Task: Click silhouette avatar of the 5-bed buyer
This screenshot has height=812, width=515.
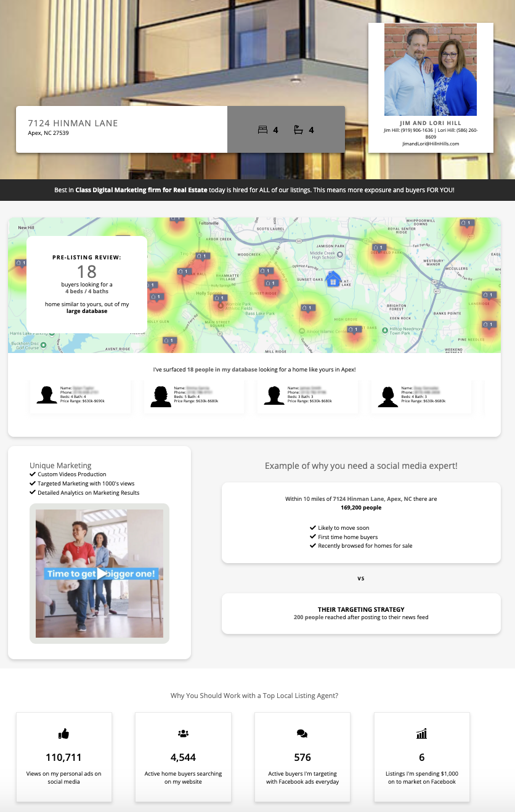Action: (x=160, y=396)
